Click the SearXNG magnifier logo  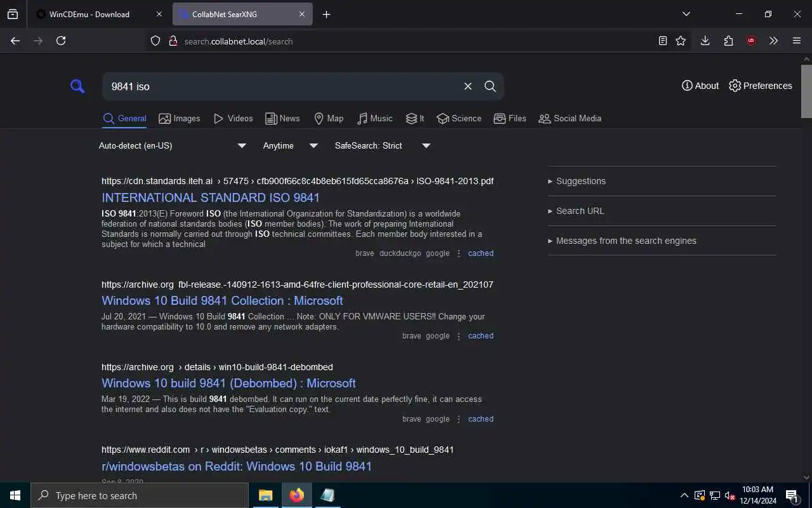pos(77,86)
